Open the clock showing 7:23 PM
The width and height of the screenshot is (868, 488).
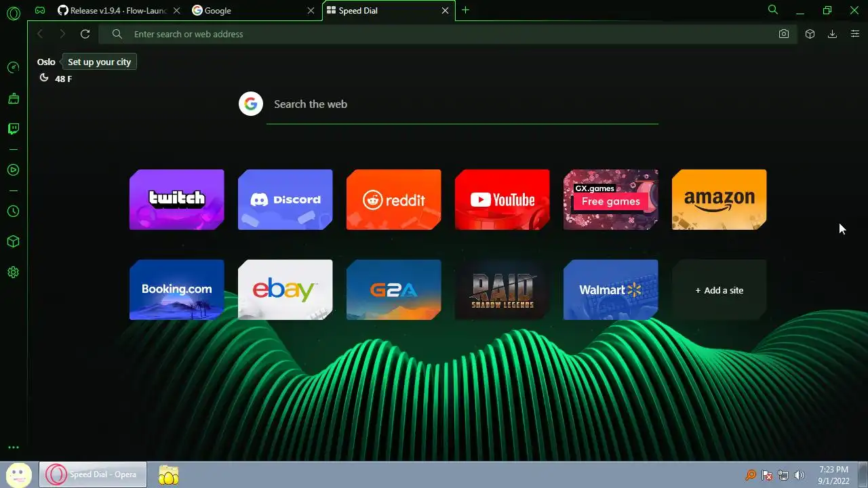pyautogui.click(x=833, y=475)
